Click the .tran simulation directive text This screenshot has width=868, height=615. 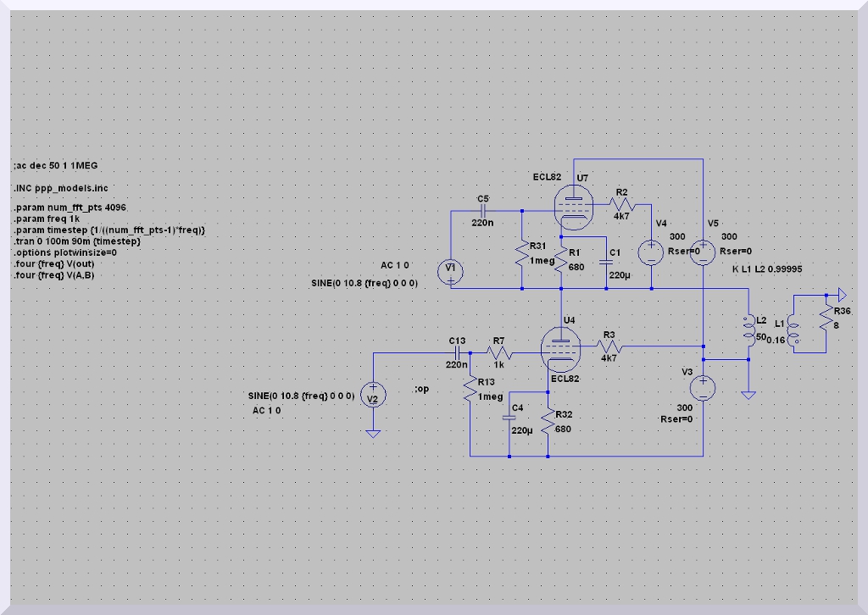(x=76, y=241)
